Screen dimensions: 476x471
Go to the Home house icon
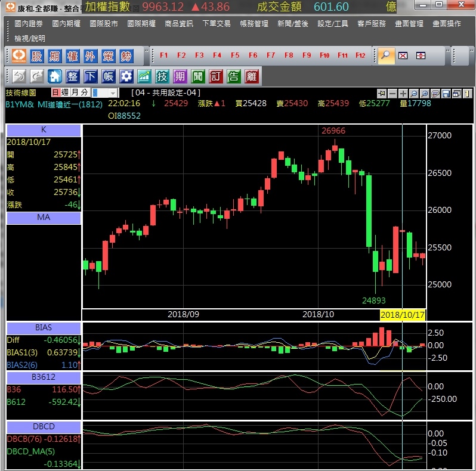click(55, 76)
